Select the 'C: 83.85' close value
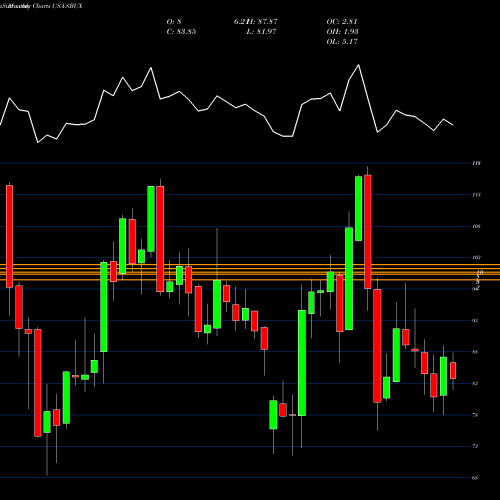Viewport: 500px width, 500px height. 181,32
